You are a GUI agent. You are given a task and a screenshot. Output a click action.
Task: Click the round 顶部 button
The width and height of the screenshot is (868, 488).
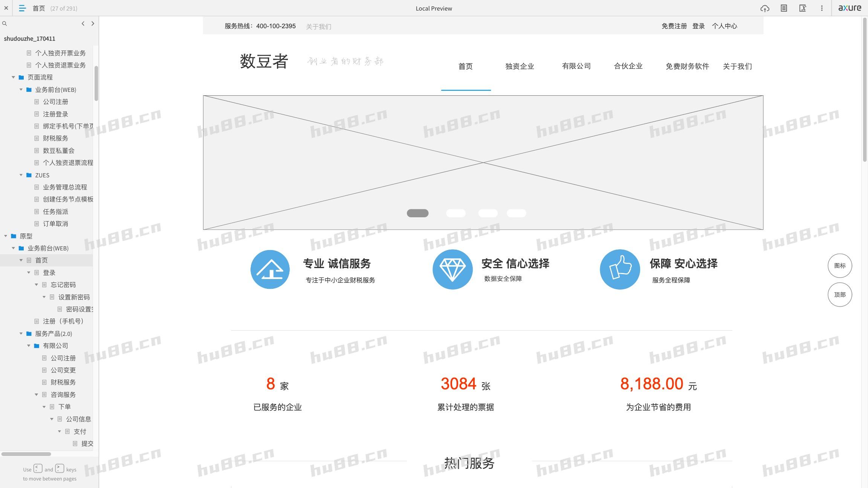point(839,294)
